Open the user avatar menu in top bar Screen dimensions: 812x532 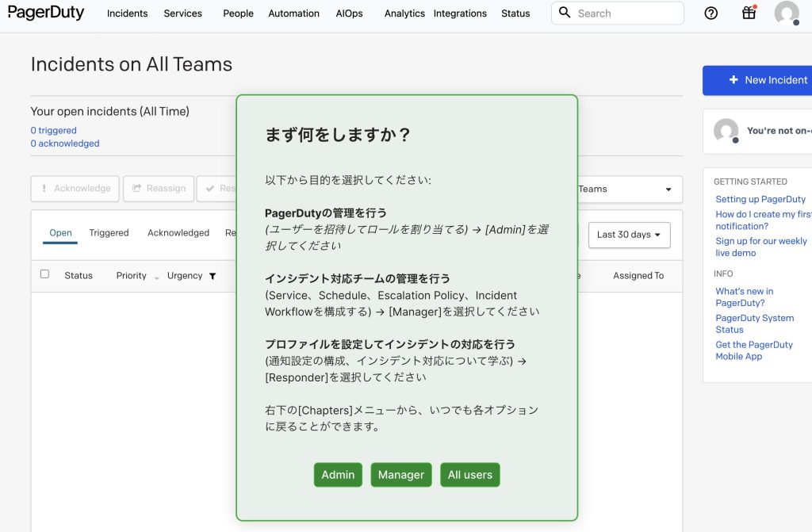click(787, 13)
